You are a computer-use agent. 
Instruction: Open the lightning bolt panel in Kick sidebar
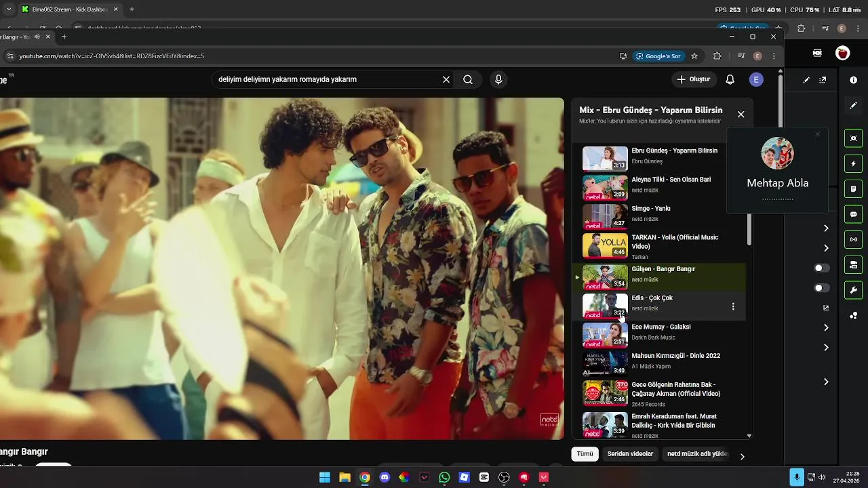853,164
